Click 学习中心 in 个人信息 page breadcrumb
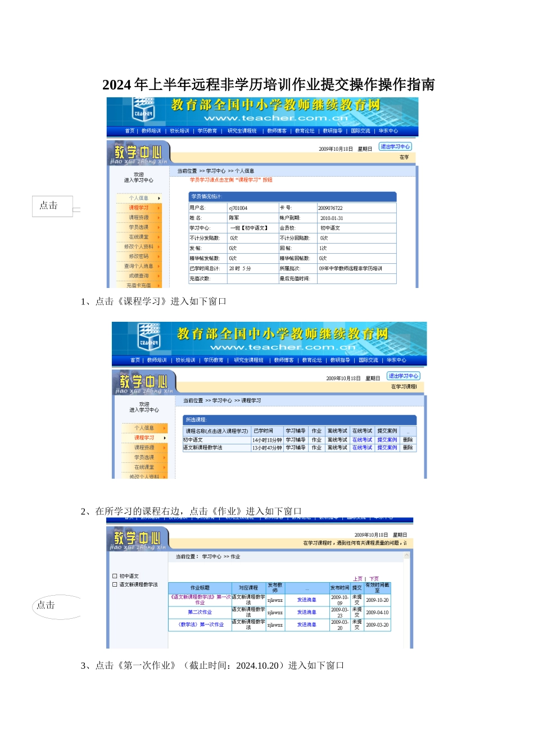This screenshot has width=534, height=756. 216,171
